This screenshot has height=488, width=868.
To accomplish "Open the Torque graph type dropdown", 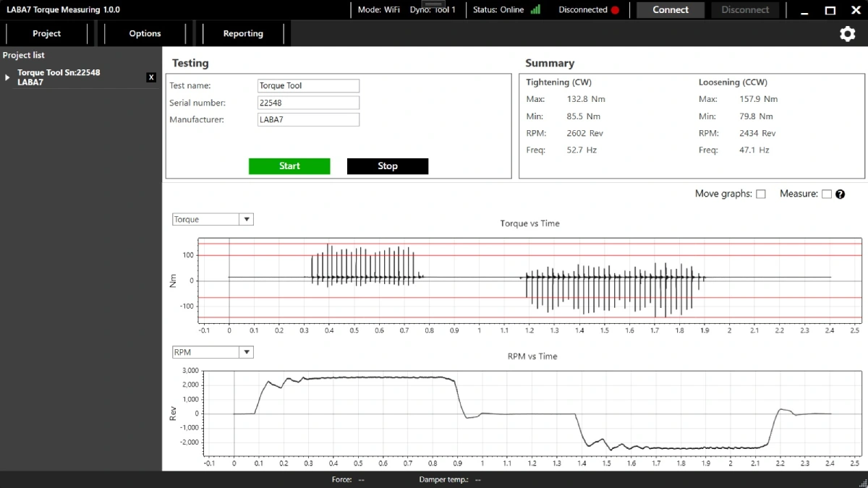I will 247,218.
